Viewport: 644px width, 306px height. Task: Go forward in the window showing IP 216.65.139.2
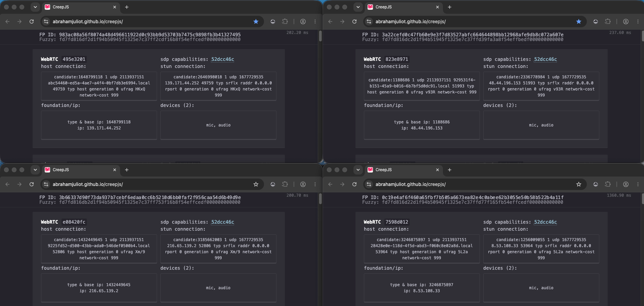pos(20,184)
